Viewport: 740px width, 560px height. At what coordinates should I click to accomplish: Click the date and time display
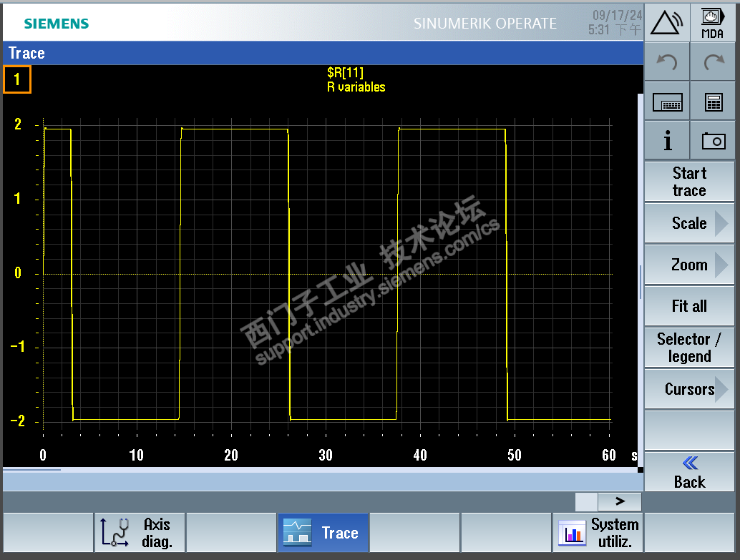pyautogui.click(x=615, y=23)
